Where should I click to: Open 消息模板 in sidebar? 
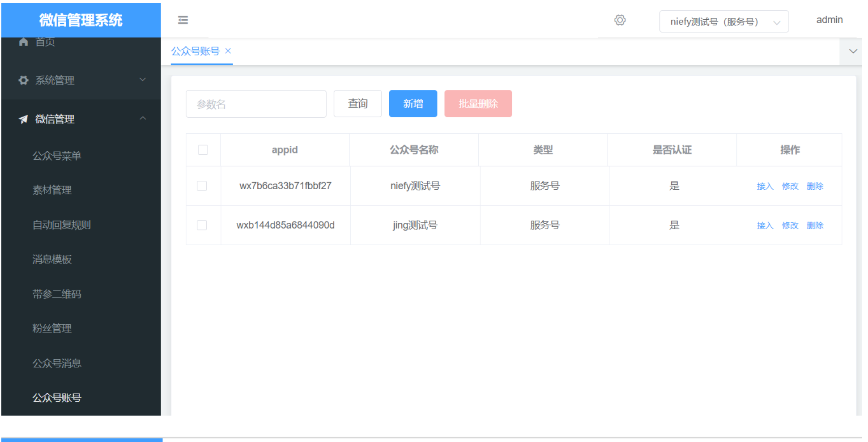(52, 259)
